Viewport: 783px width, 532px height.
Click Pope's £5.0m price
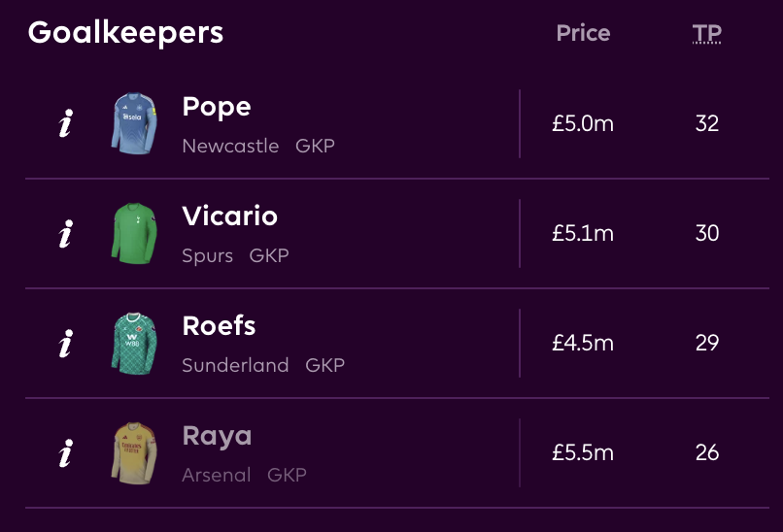pos(583,124)
